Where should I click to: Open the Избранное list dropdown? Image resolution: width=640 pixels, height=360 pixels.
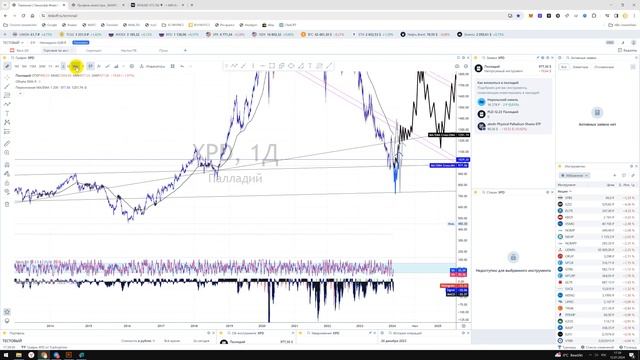coord(575,176)
